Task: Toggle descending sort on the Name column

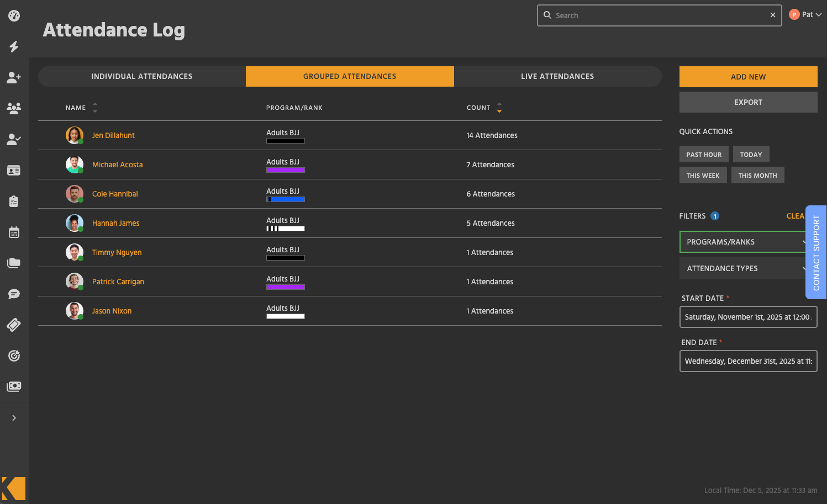Action: [x=94, y=110]
